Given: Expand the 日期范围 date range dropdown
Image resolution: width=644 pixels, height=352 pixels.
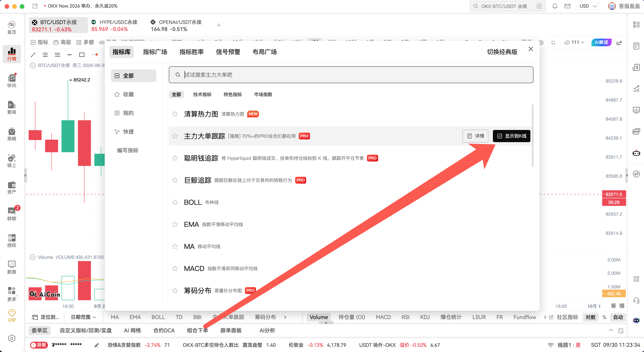Looking at the screenshot, I should [x=83, y=317].
